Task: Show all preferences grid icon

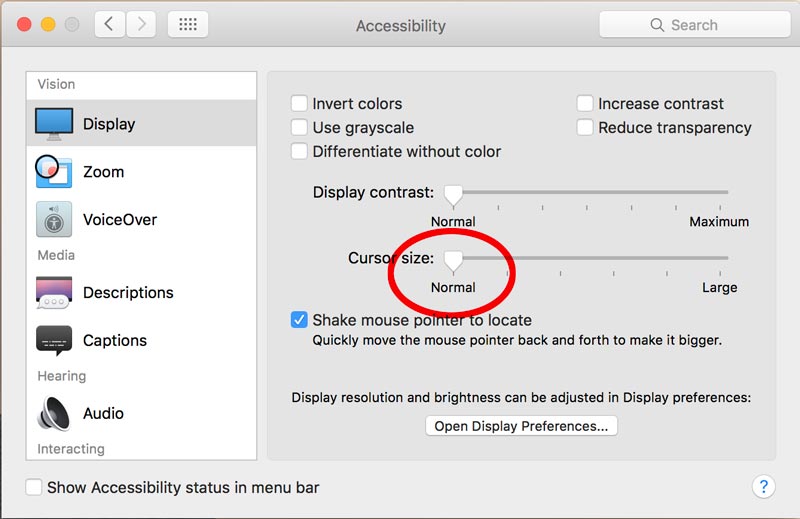Action: 188,24
